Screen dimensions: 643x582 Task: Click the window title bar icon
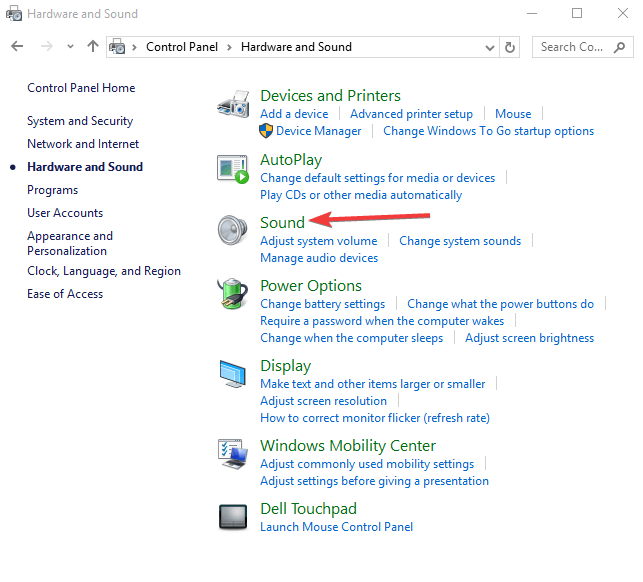[14, 14]
